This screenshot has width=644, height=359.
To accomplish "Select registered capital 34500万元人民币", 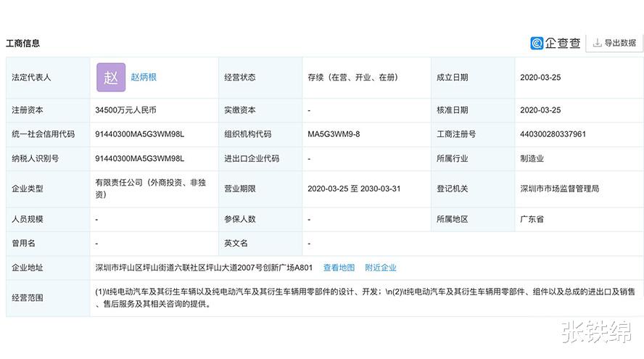I will (x=125, y=110).
